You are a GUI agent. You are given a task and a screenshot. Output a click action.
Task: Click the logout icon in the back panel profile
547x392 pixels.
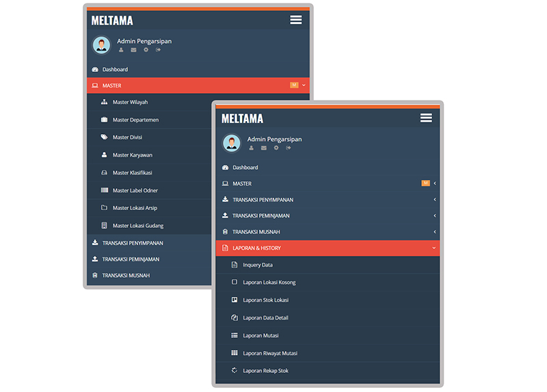point(159,49)
